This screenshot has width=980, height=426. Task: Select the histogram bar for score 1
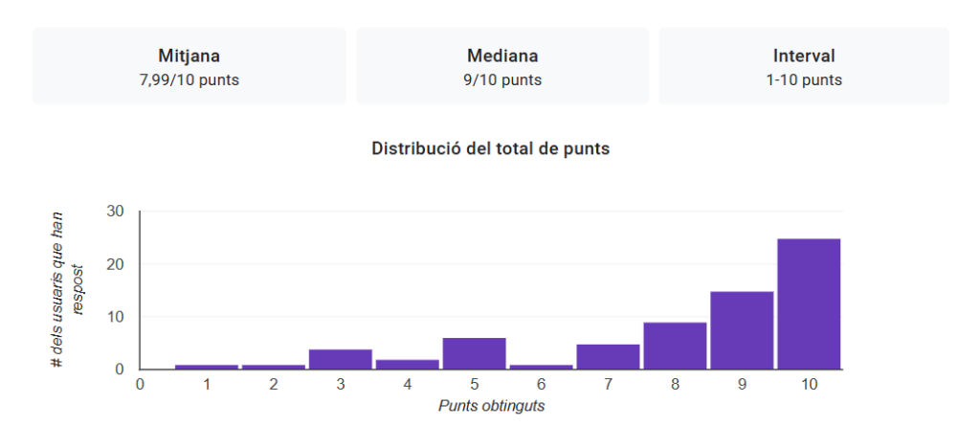pyautogui.click(x=207, y=367)
